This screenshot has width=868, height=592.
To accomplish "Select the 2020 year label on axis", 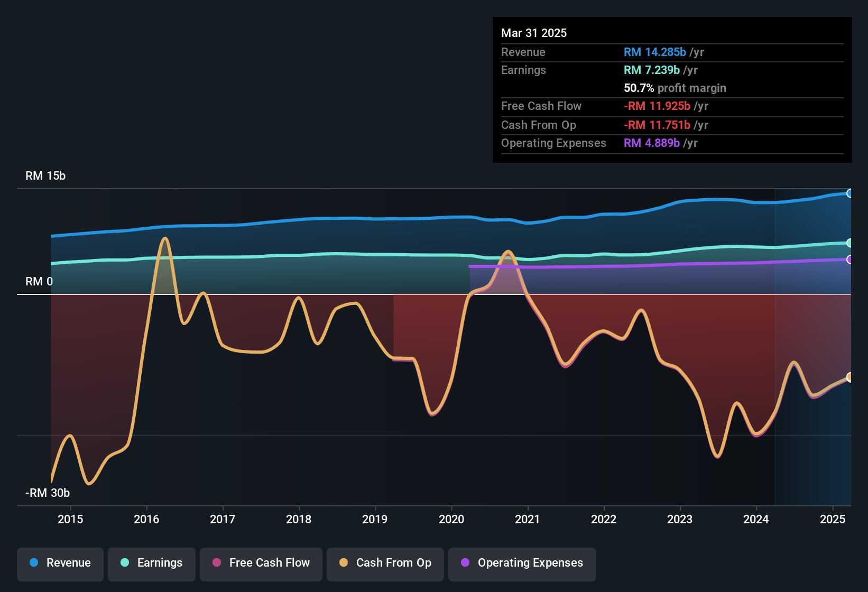I will (453, 520).
